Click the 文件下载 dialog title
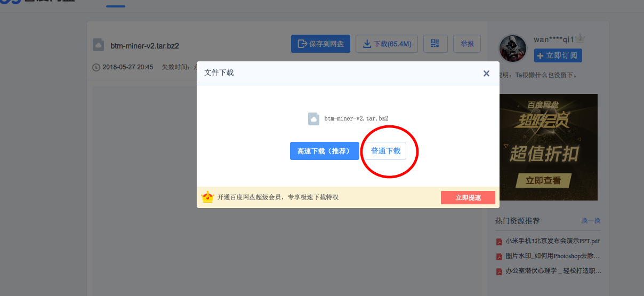Image resolution: width=644 pixels, height=296 pixels. 219,73
